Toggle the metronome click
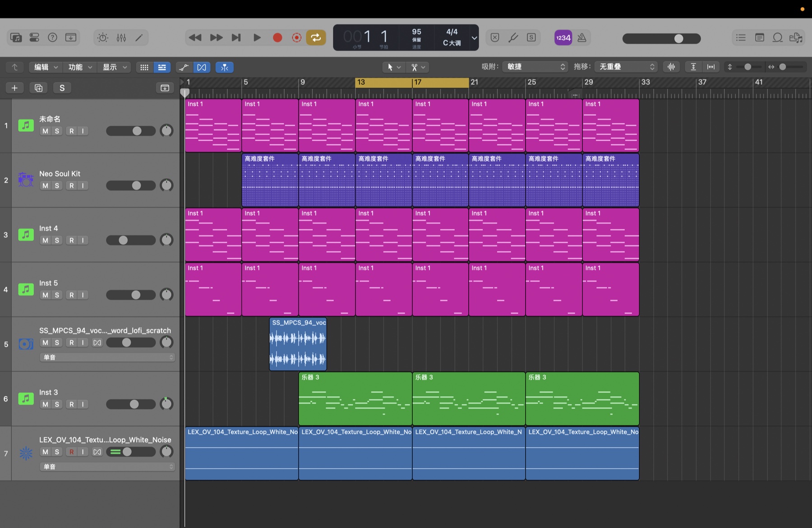The width and height of the screenshot is (812, 528). pos(582,38)
